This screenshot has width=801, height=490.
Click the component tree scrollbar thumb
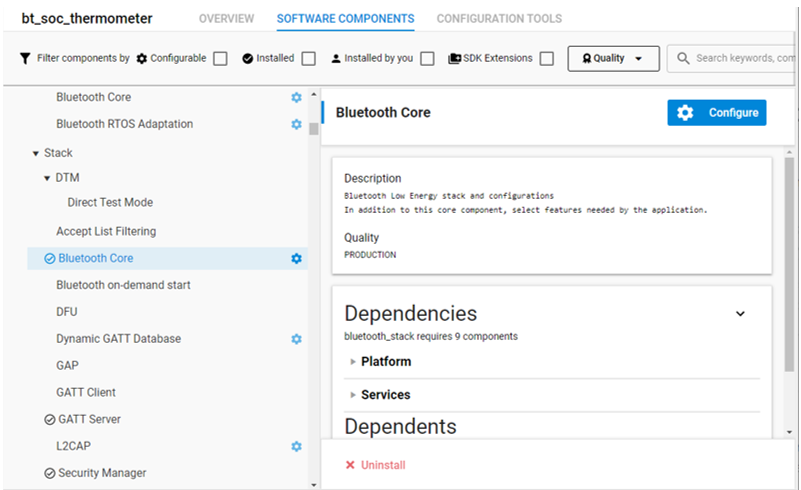[314, 129]
